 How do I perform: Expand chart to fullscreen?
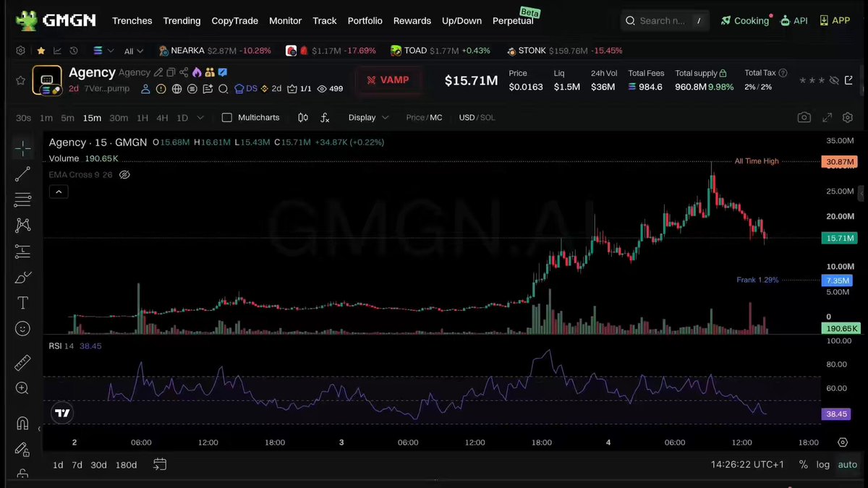click(827, 117)
